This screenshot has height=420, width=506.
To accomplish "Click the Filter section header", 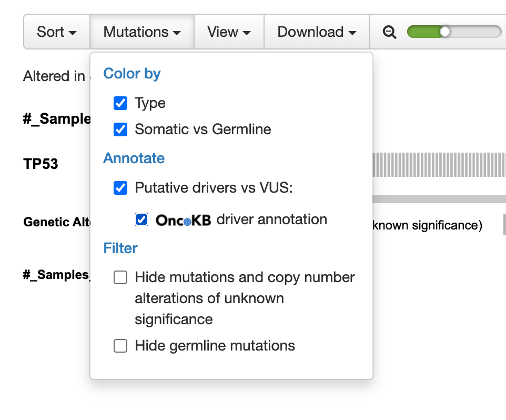I will (120, 248).
